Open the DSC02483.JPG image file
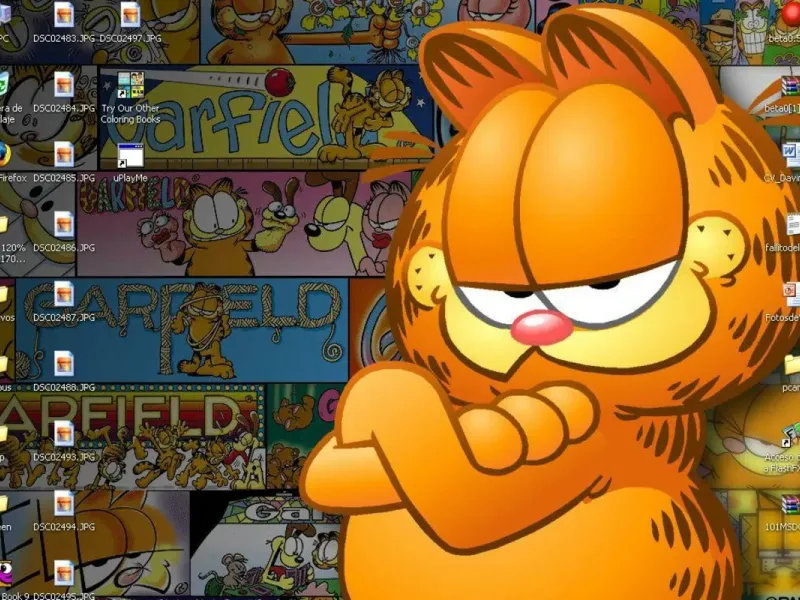 point(64,14)
